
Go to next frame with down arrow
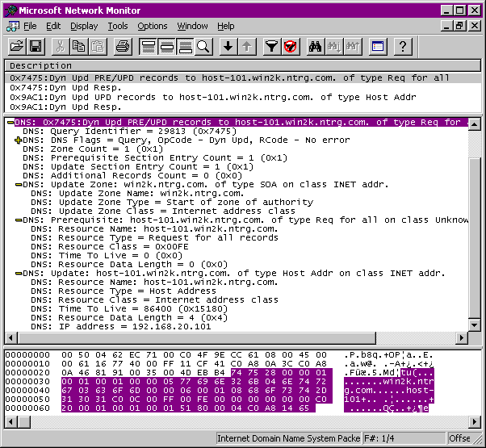point(228,47)
